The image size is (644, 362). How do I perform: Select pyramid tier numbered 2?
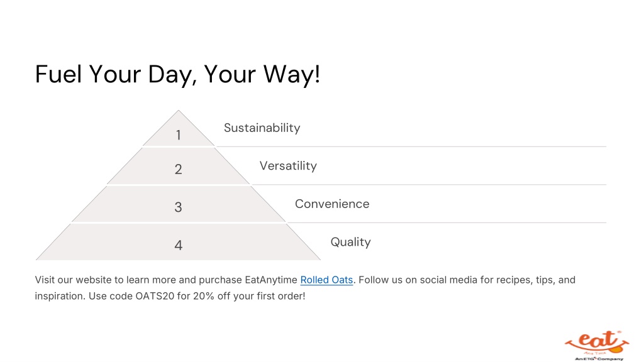pyautogui.click(x=178, y=166)
